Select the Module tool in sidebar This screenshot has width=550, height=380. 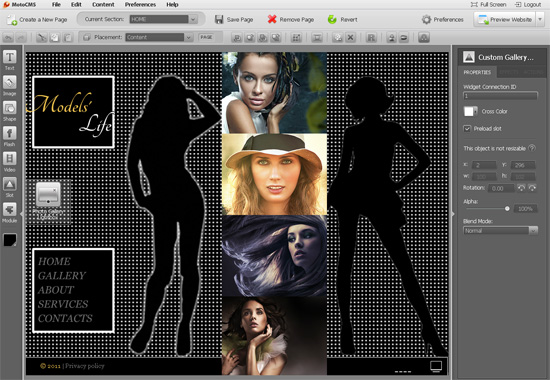coord(9,212)
